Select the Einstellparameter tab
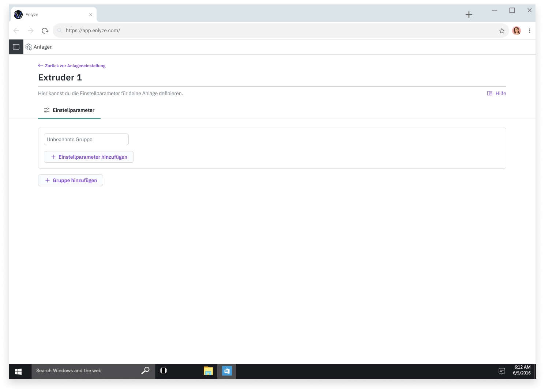 (69, 110)
